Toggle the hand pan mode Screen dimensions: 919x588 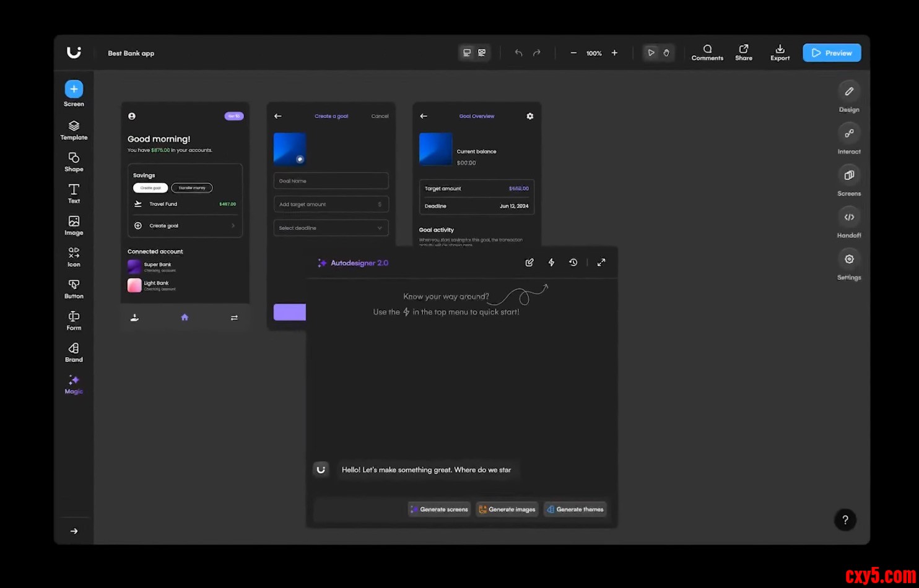(666, 53)
